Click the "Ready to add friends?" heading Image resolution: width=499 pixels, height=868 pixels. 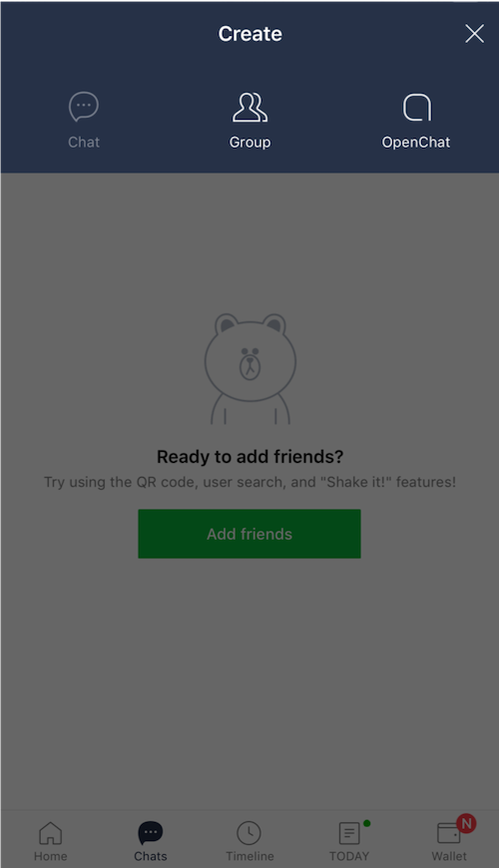pyautogui.click(x=249, y=457)
